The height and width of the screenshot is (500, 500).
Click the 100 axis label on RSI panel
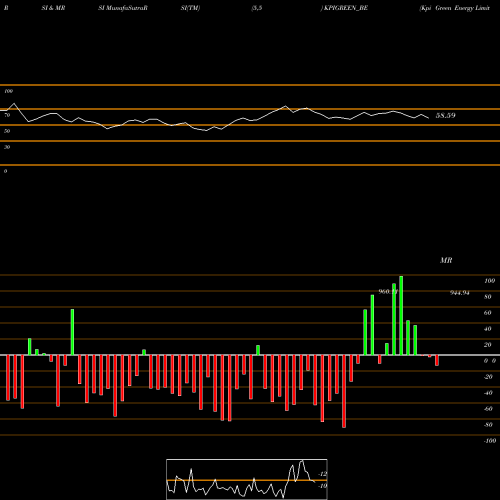9,91
